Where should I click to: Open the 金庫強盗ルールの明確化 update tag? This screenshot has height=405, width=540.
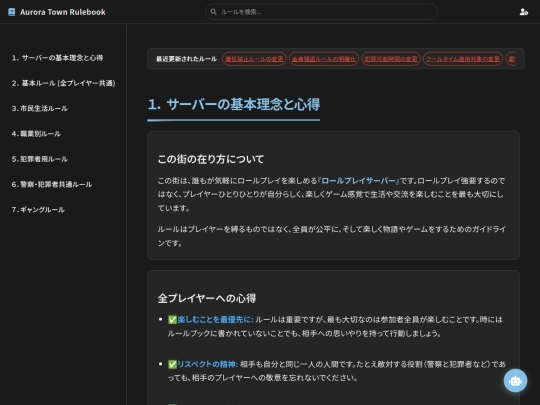(x=324, y=59)
